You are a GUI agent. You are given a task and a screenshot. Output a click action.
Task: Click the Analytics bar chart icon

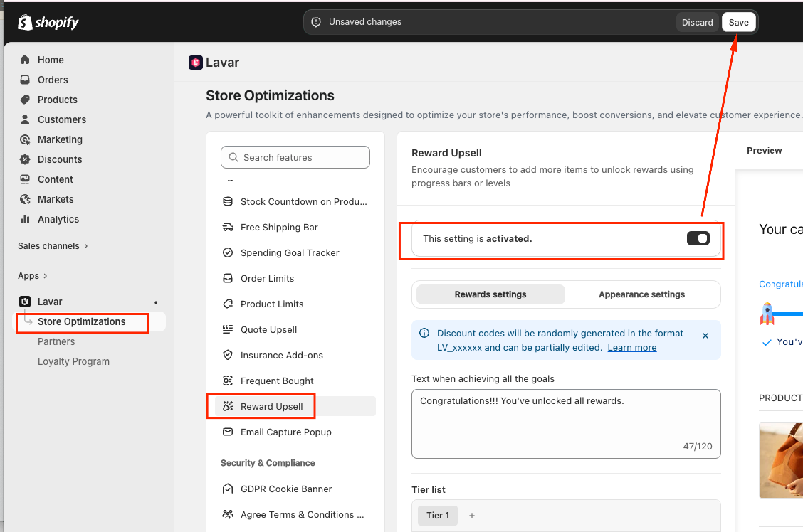coord(25,220)
